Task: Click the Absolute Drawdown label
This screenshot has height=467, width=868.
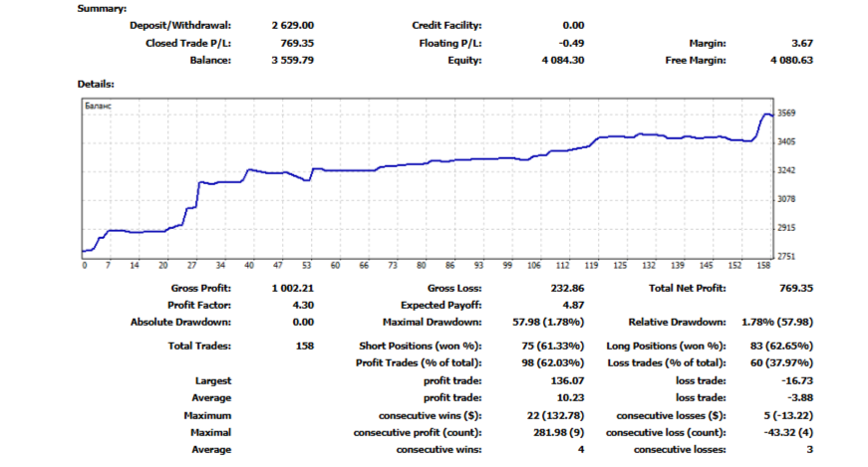Action: (180, 322)
